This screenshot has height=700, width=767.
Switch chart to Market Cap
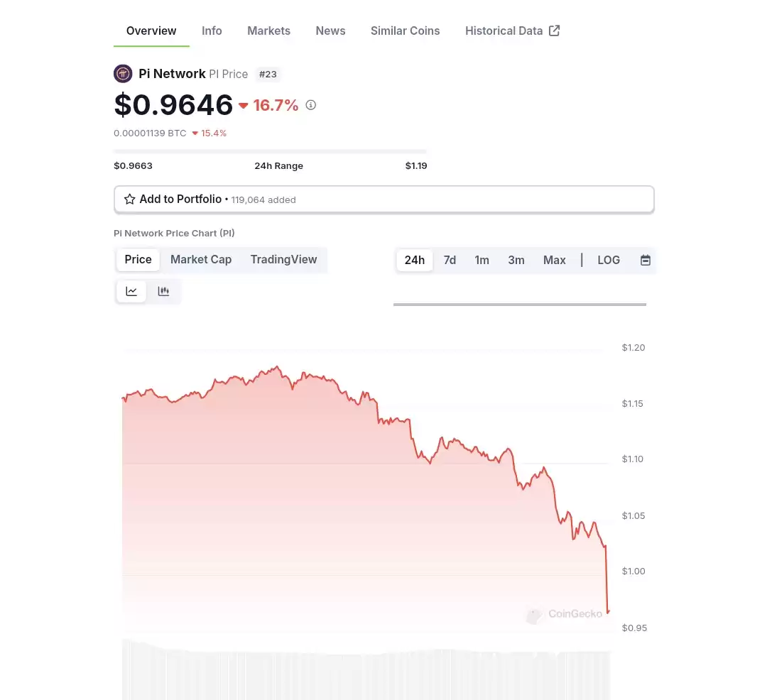coord(201,260)
